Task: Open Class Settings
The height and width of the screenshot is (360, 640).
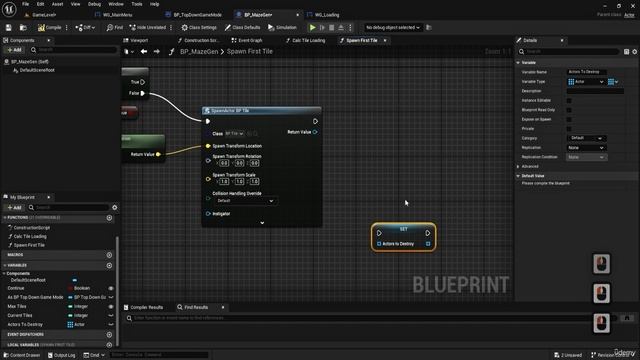Action: tap(199, 27)
